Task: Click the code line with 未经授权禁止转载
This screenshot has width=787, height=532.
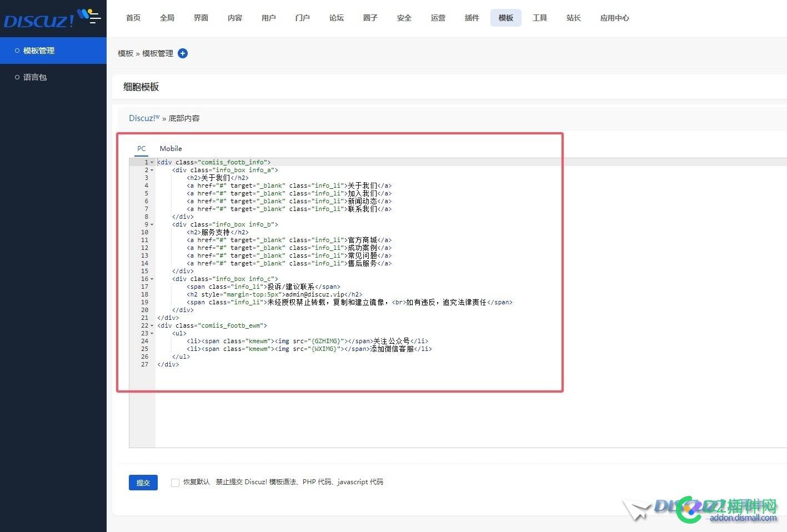Action: 349,303
